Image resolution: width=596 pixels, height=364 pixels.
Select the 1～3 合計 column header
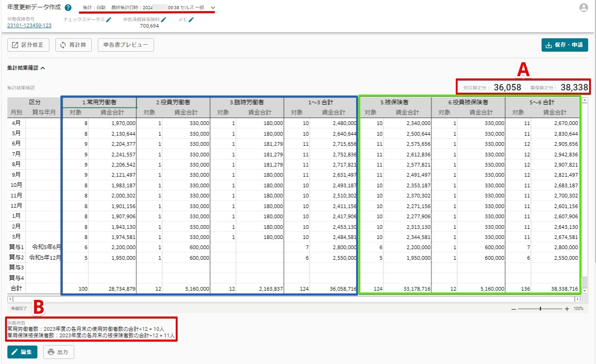321,102
